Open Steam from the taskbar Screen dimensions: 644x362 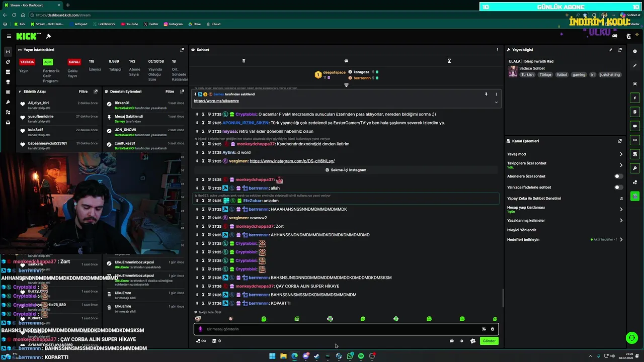coord(316,356)
